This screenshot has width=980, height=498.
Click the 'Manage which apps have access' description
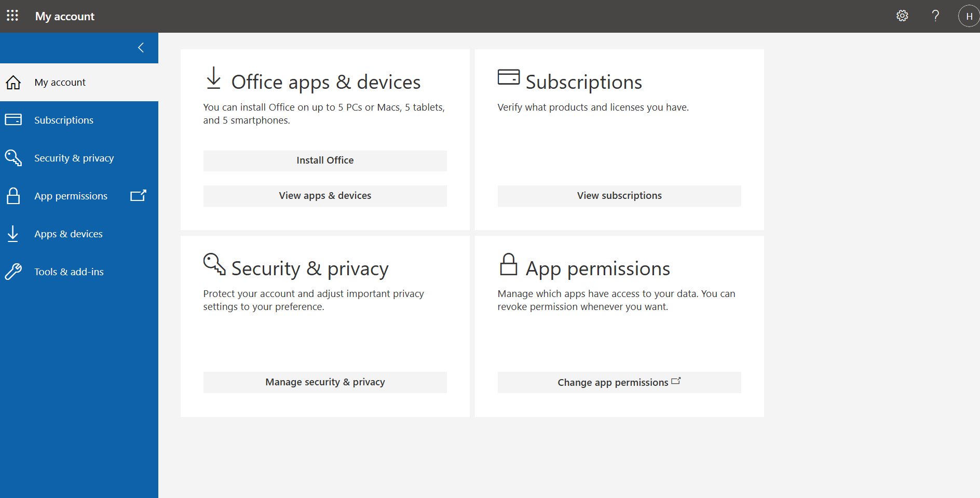(617, 300)
